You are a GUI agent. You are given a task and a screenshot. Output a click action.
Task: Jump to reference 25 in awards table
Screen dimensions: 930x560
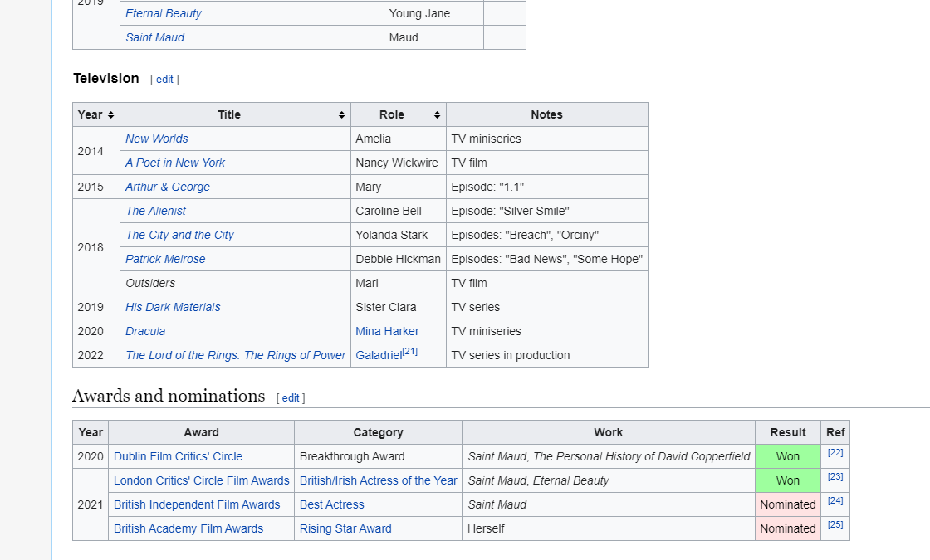tap(835, 524)
